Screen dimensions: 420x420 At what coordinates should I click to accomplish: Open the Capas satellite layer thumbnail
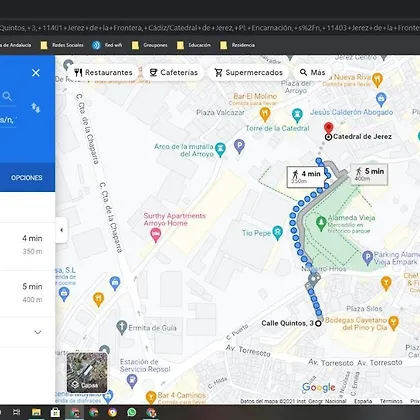tap(87, 372)
